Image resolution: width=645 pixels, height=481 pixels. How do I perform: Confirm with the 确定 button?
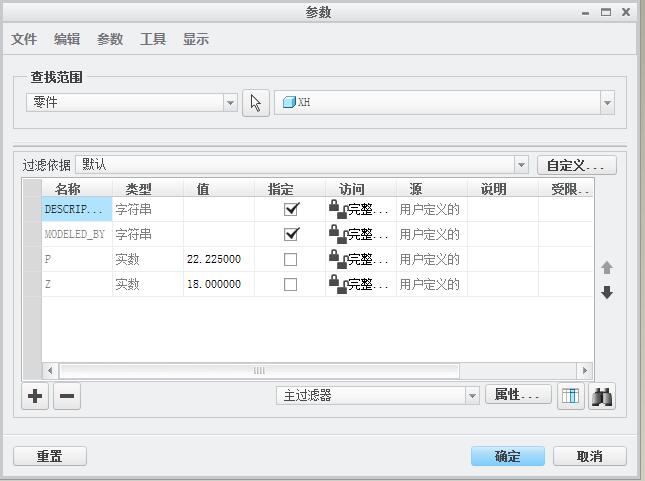[x=508, y=456]
